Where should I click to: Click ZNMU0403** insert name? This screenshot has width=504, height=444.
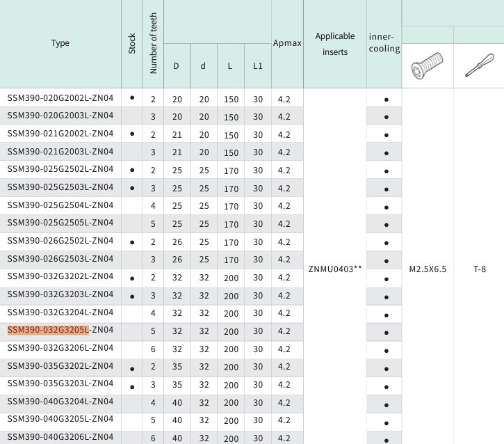coord(335,269)
